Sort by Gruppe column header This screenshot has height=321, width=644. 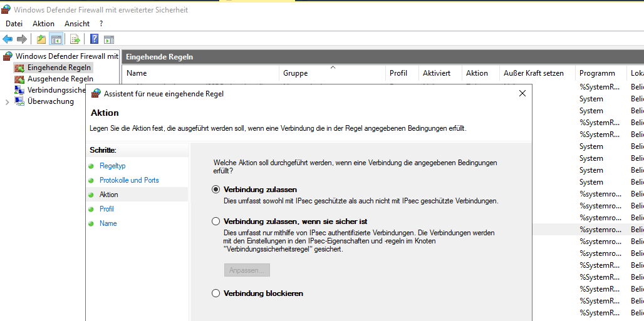[332, 73]
